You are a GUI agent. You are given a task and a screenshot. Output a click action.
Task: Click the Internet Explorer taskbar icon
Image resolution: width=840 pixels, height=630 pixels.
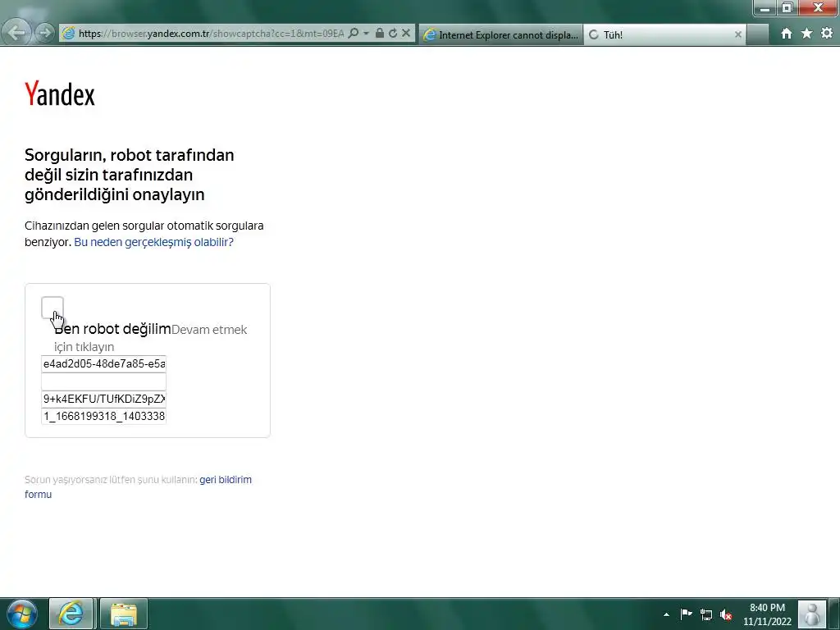click(x=71, y=614)
